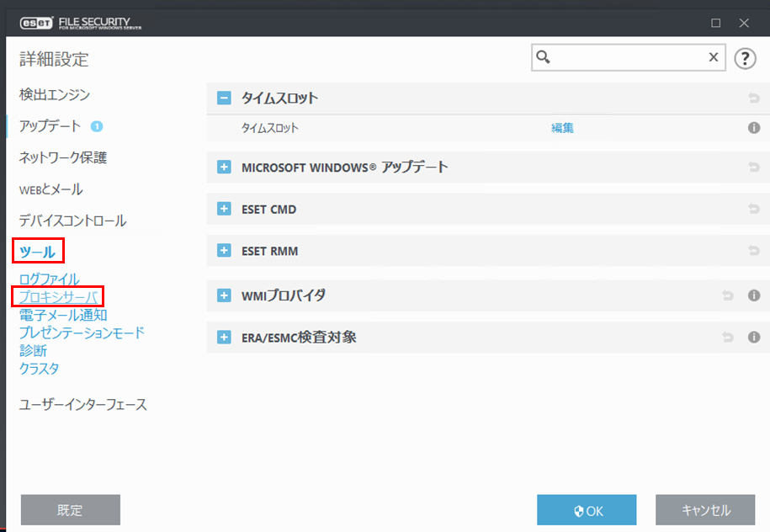Click revert arrow on ESET CMD row
Image resolution: width=770 pixels, height=532 pixels.
click(x=753, y=209)
